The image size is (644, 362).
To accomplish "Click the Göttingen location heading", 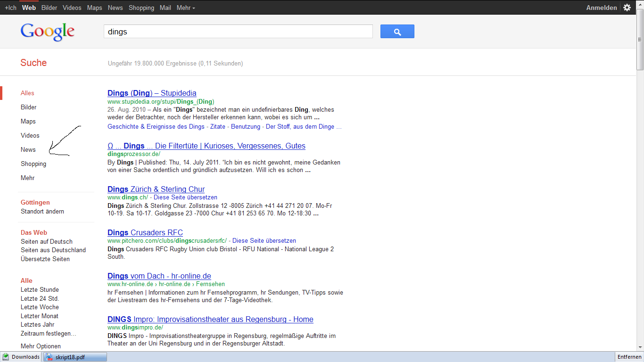I will coord(35,202).
